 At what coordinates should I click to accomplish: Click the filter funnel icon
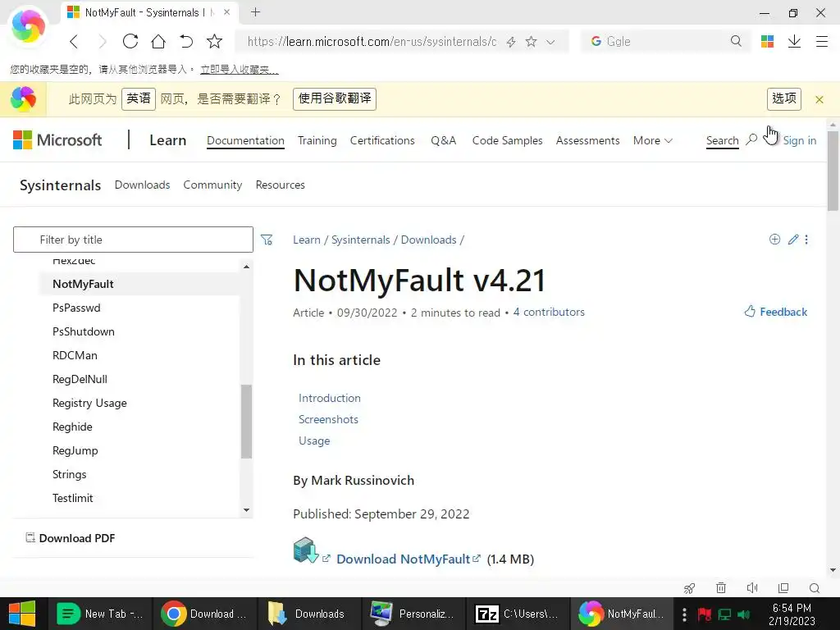267,240
